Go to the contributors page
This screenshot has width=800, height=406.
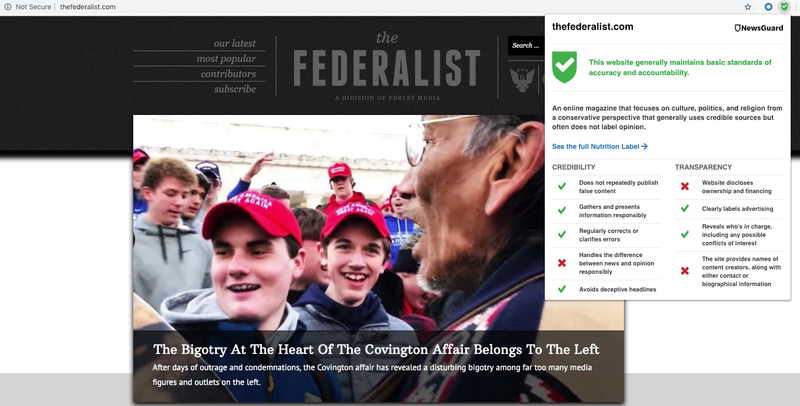(228, 74)
